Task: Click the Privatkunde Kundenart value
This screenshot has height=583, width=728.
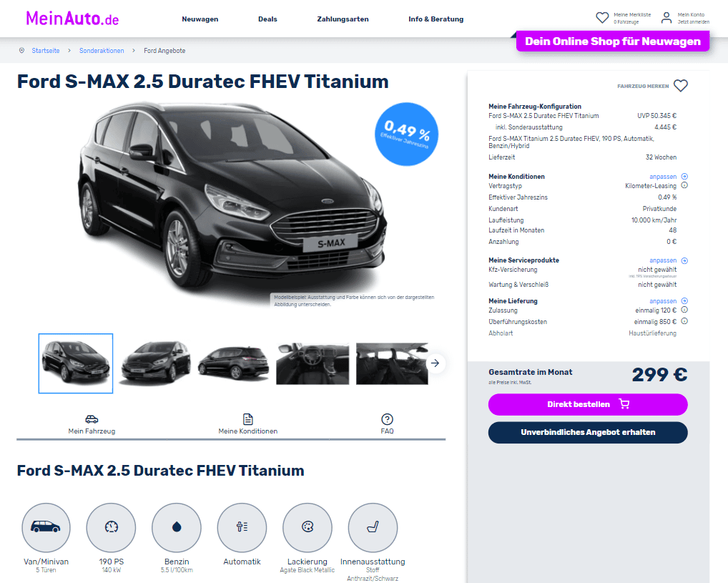Action: click(659, 209)
